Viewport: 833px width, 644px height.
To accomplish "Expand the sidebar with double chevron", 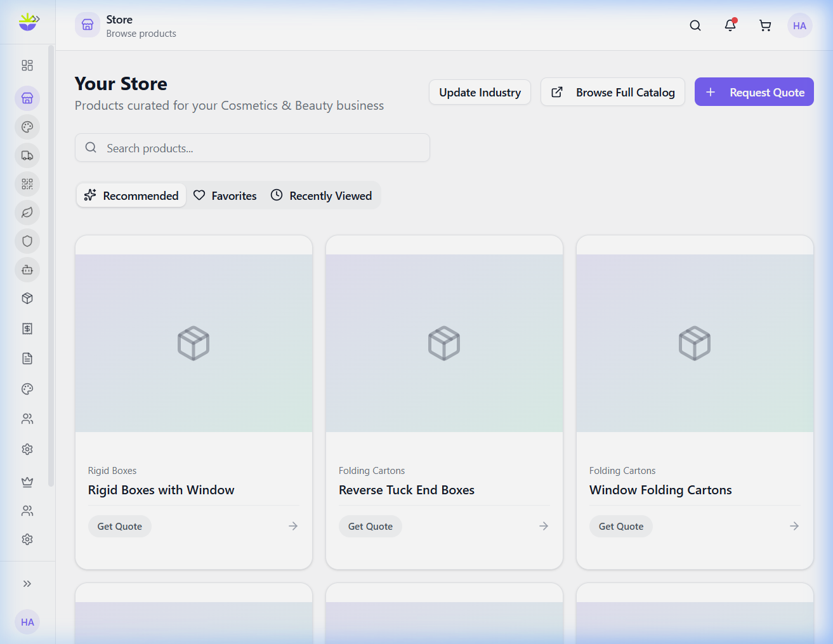I will (27, 584).
